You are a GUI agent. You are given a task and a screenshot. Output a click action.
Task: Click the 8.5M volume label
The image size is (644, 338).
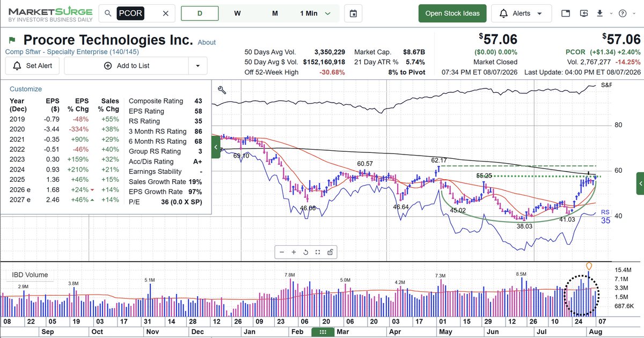point(522,274)
